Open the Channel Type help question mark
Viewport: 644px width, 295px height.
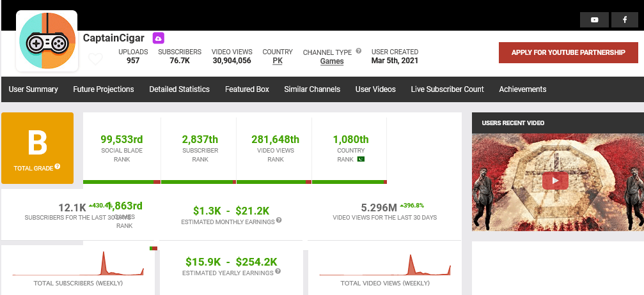point(359,51)
